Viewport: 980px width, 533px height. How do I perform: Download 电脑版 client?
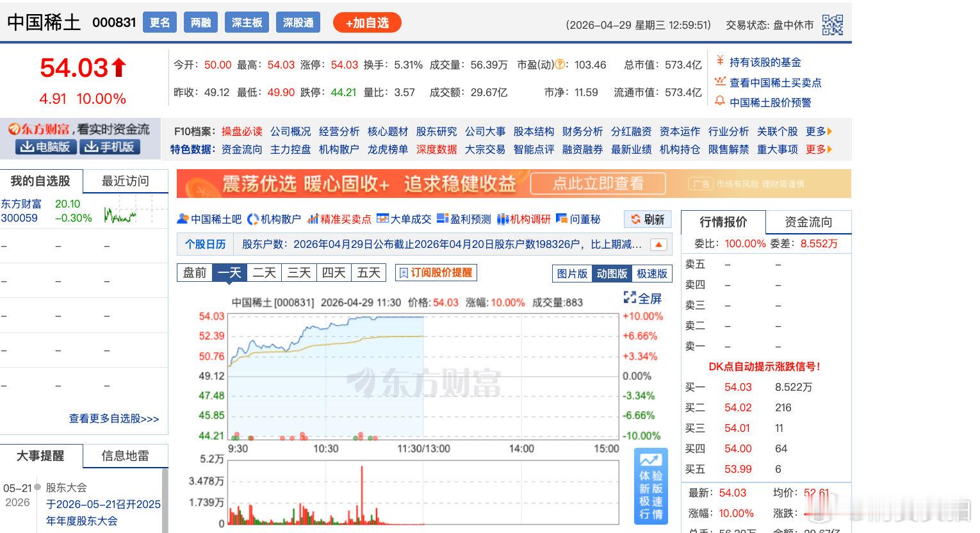click(x=45, y=147)
